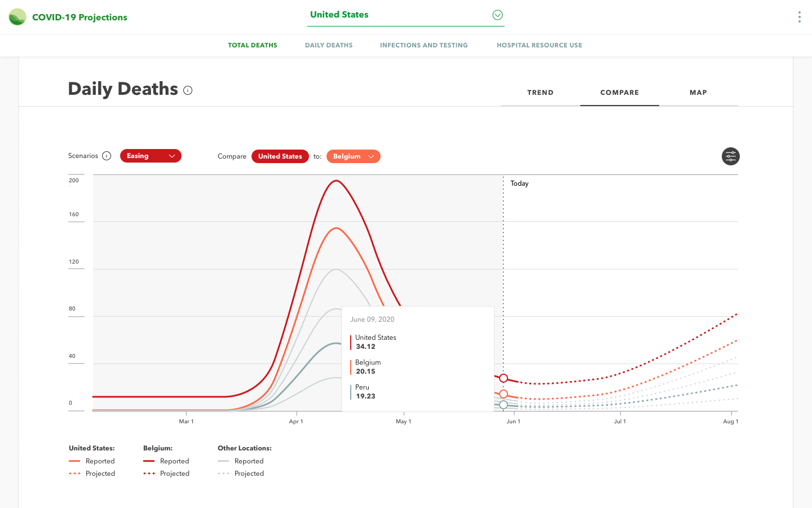Open the Easing scenario dropdown
The width and height of the screenshot is (812, 508).
(x=150, y=156)
